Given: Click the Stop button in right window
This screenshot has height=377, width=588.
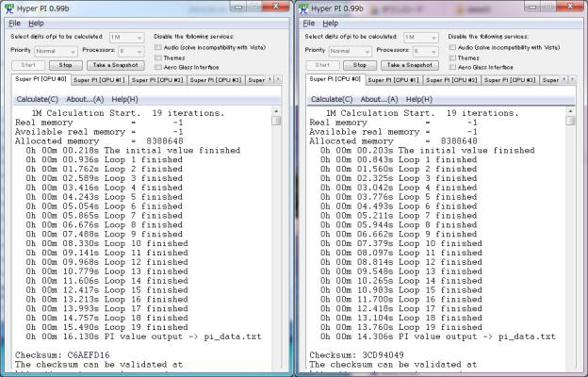Looking at the screenshot, I should tap(360, 65).
